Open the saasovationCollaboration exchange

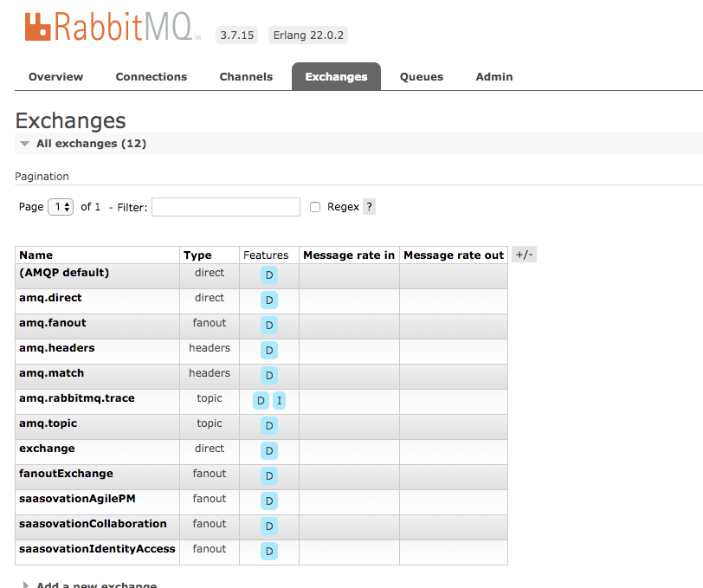(93, 524)
